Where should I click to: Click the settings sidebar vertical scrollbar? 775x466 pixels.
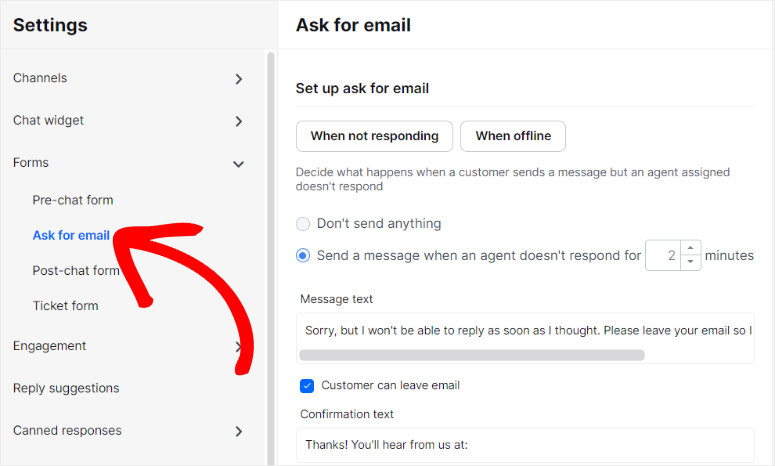(271, 258)
